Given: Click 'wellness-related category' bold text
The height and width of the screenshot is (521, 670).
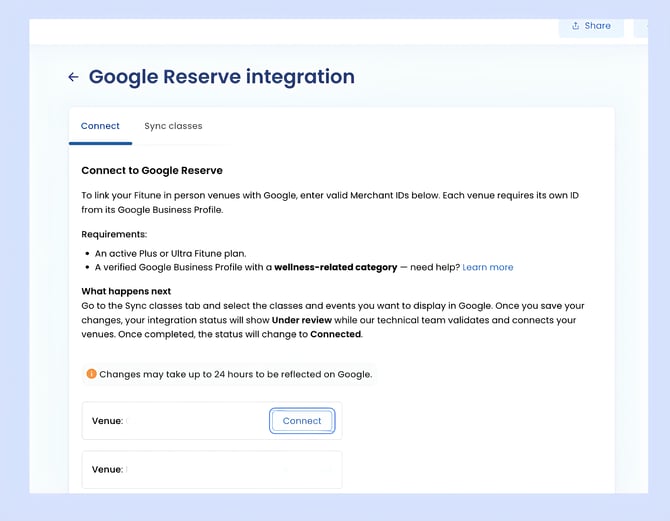Looking at the screenshot, I should pyautogui.click(x=335, y=268).
